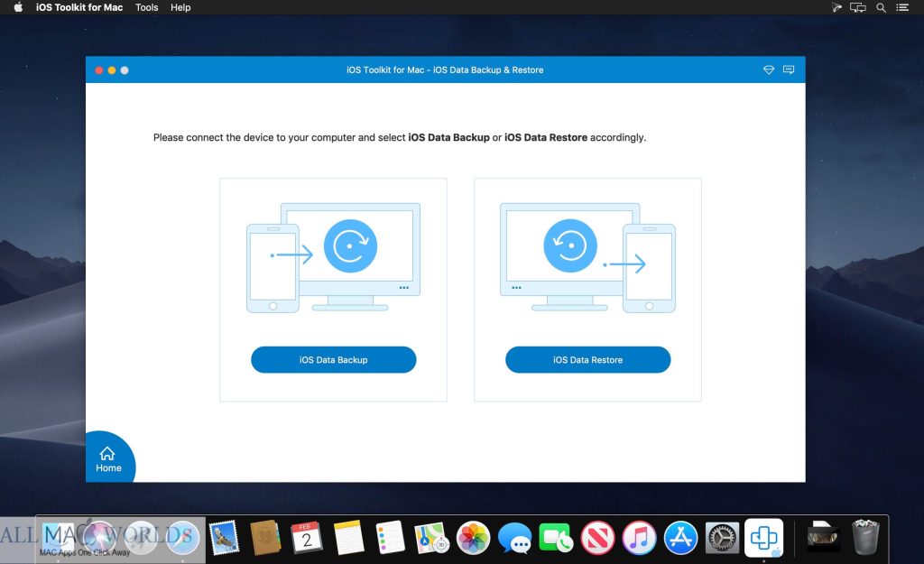Image resolution: width=924 pixels, height=564 pixels.
Task: Open the iOS Toolkit for Mac menu
Action: pos(79,7)
